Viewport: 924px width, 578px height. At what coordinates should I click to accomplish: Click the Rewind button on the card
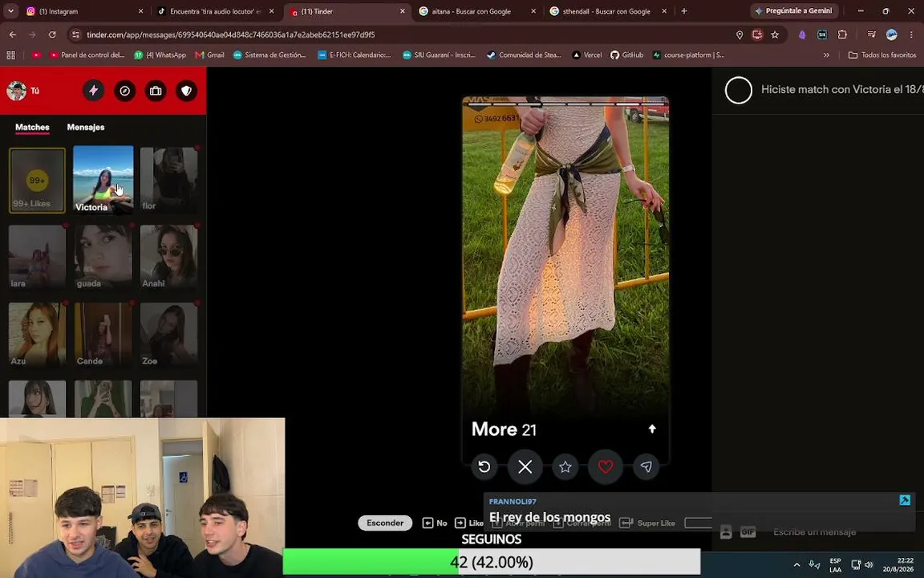click(484, 466)
